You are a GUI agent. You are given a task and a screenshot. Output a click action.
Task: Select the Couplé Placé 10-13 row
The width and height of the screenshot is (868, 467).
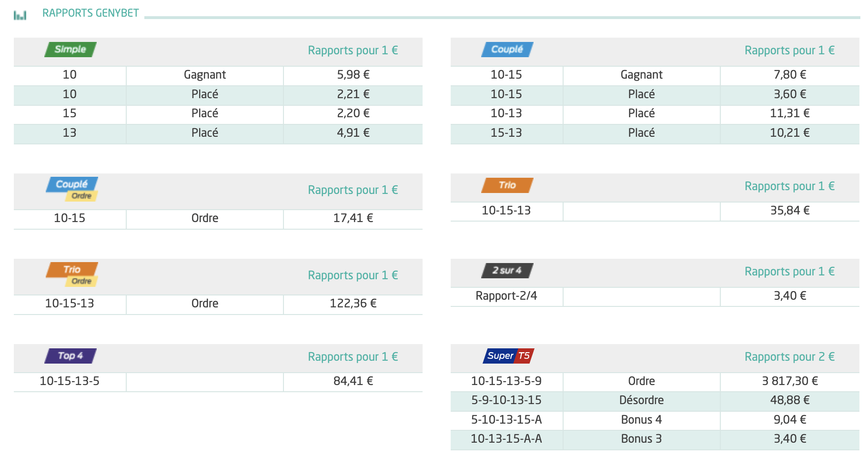(x=655, y=113)
